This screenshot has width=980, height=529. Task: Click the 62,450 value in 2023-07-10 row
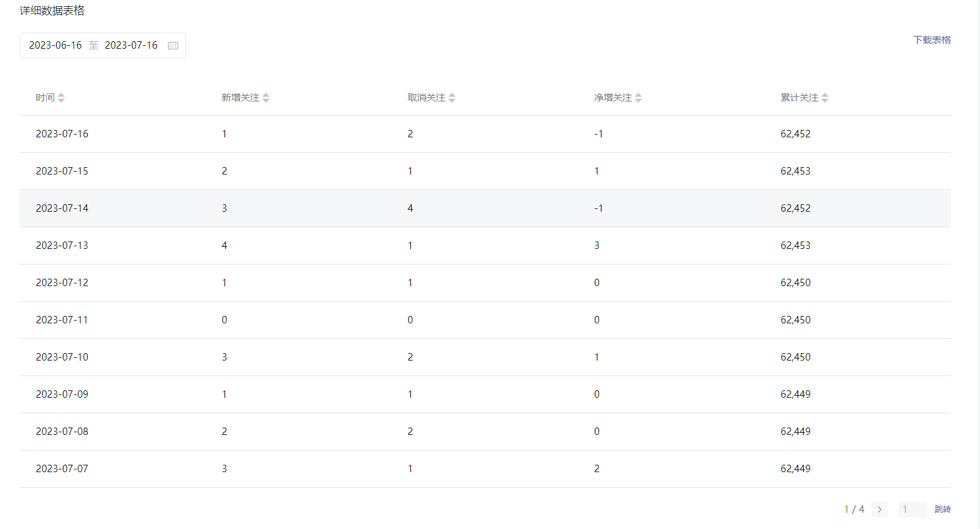pyautogui.click(x=795, y=357)
